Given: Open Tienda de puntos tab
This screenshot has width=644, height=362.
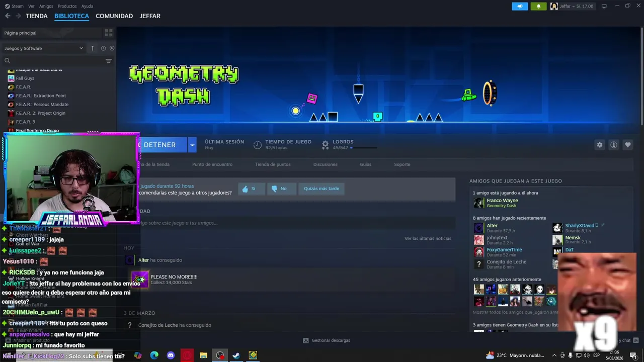Looking at the screenshot, I should click(x=273, y=164).
